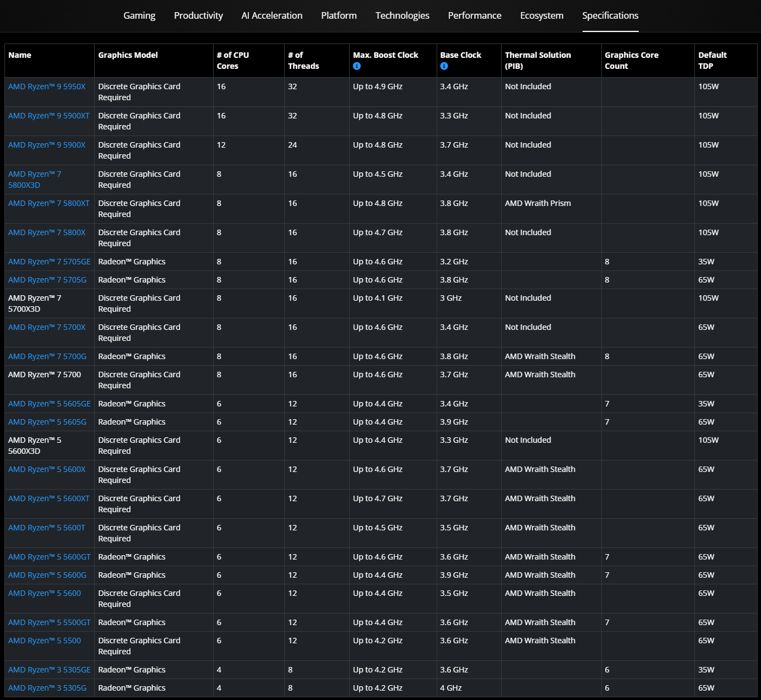Open the AMD Ryzen 3 5305G link
This screenshot has height=700, width=761.
click(47, 688)
